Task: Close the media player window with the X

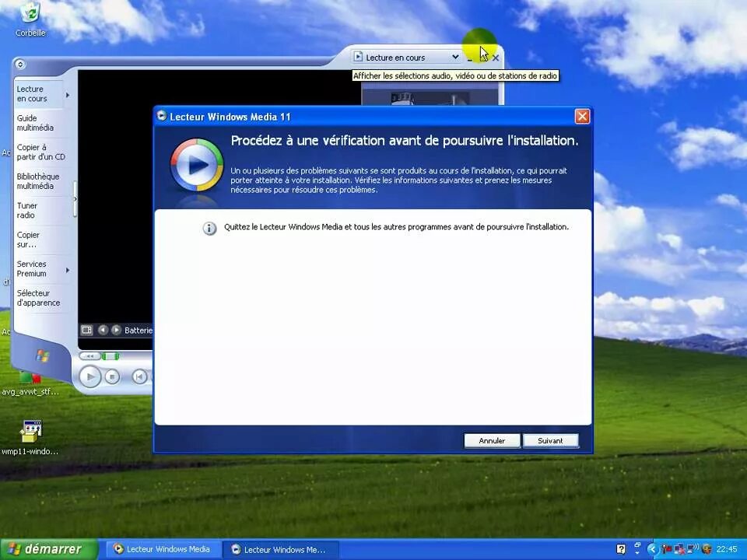Action: (496, 58)
